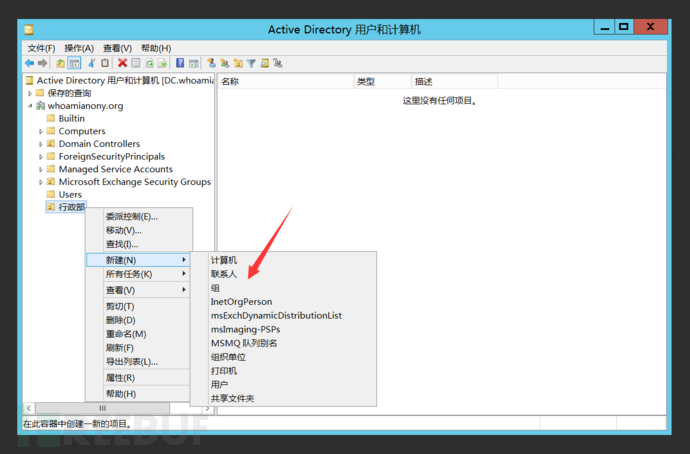Open the 所有任务(K) submenu
The height and width of the screenshot is (454, 690).
pyautogui.click(x=139, y=274)
